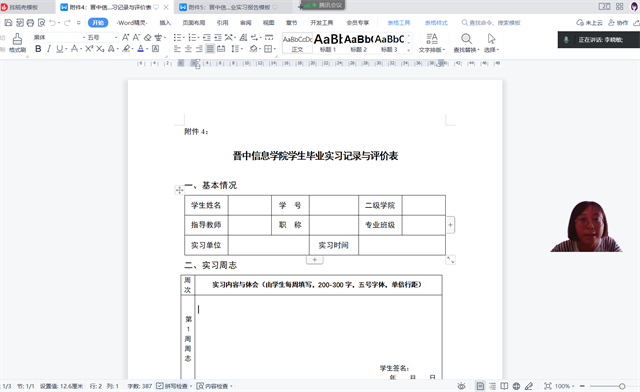Add a row using the table's bottom plus button

click(315, 260)
